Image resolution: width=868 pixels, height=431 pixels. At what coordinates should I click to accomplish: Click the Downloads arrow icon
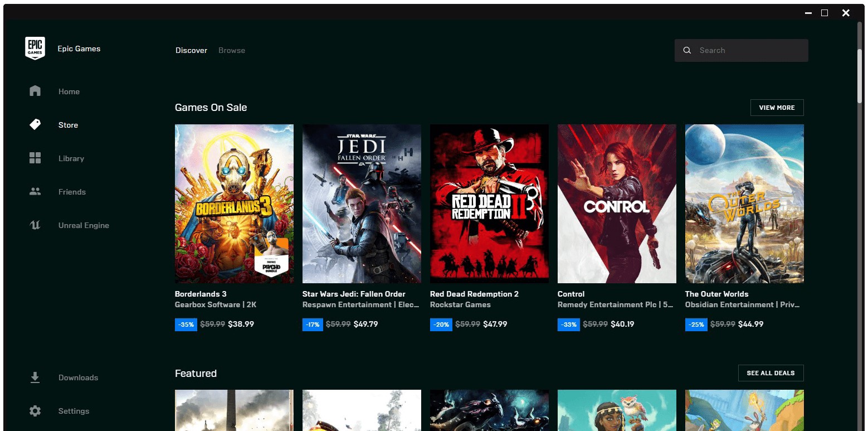[35, 377]
